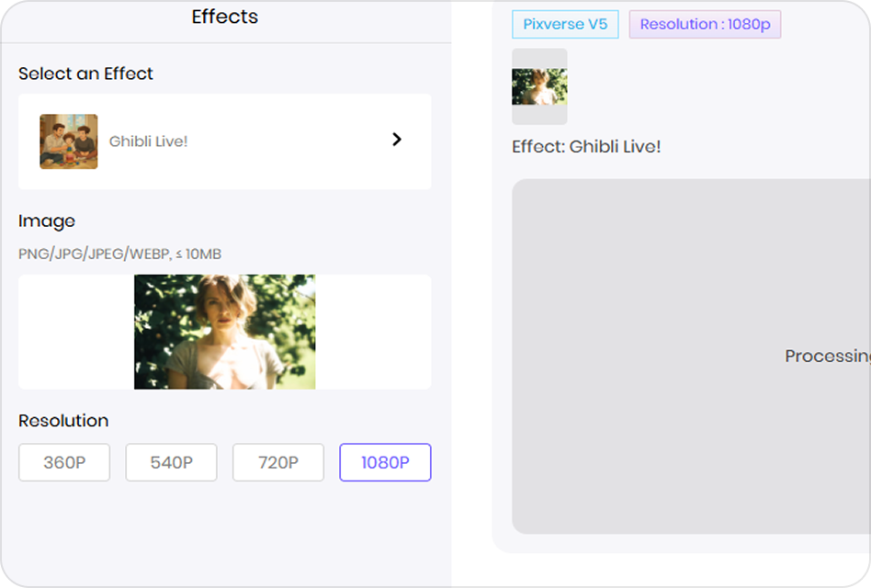Image resolution: width=871 pixels, height=588 pixels.
Task: Click the Ghibli Live! effect thumbnail icon
Action: coord(69,141)
